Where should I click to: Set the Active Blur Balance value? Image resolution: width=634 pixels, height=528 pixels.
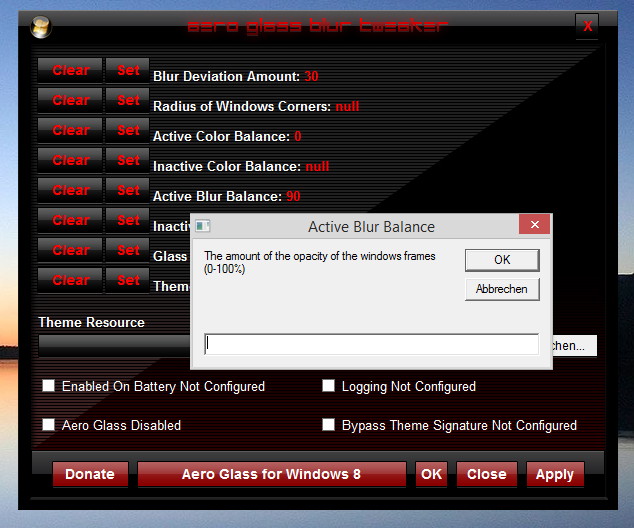(x=128, y=190)
